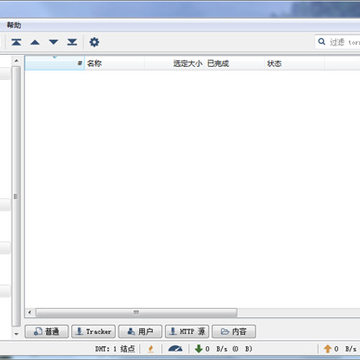Click sidebar scrollbar up arrow
Image resolution: width=360 pixels, height=360 pixels.
[16, 61]
